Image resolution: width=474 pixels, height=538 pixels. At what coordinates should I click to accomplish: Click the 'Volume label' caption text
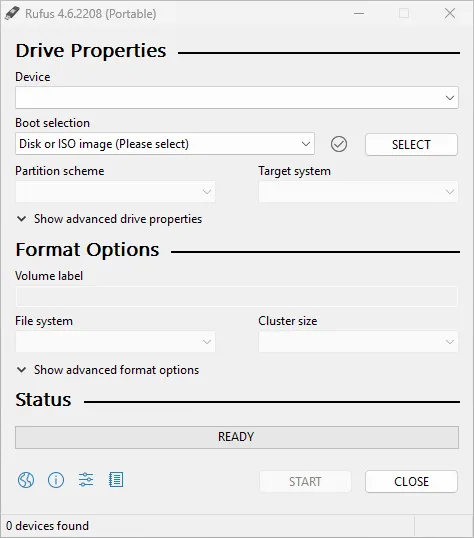49,276
